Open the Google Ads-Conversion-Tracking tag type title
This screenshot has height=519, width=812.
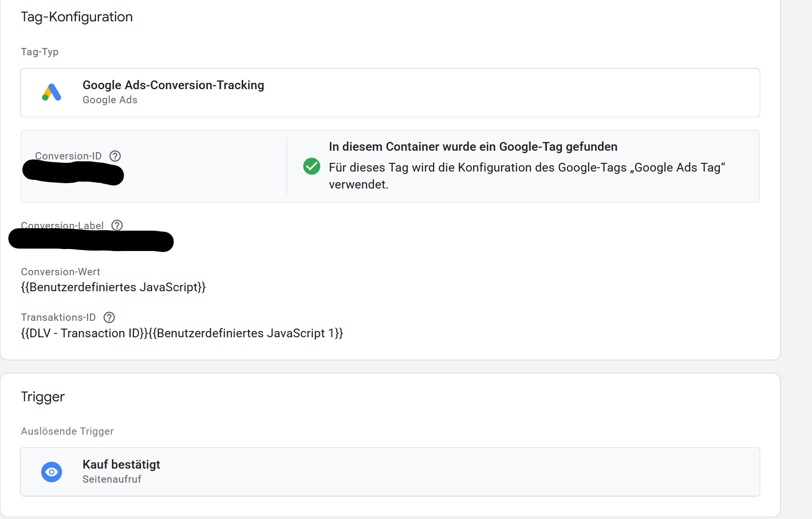tap(173, 85)
